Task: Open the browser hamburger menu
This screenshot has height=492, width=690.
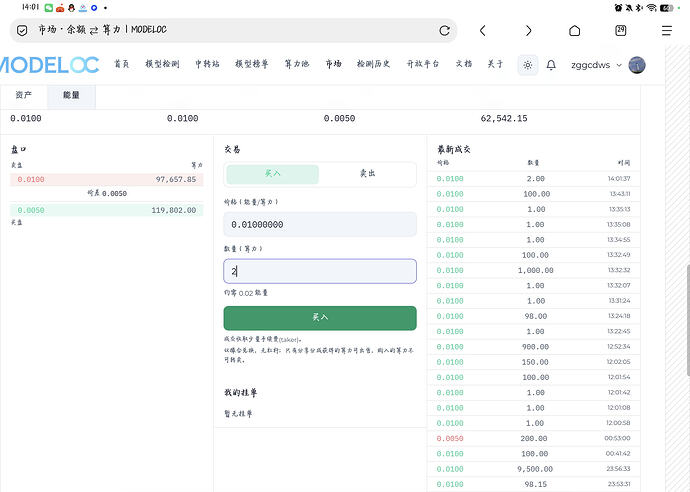Action: (x=667, y=30)
